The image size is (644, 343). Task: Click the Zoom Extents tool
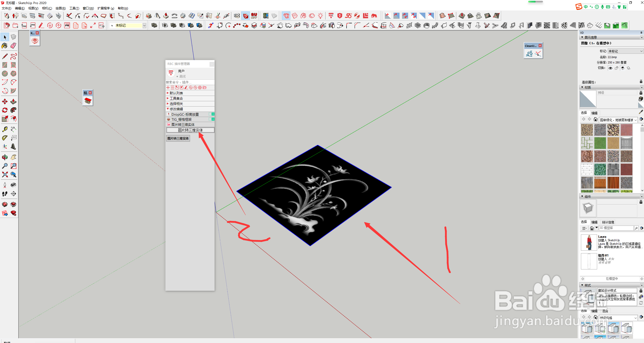(x=5, y=175)
